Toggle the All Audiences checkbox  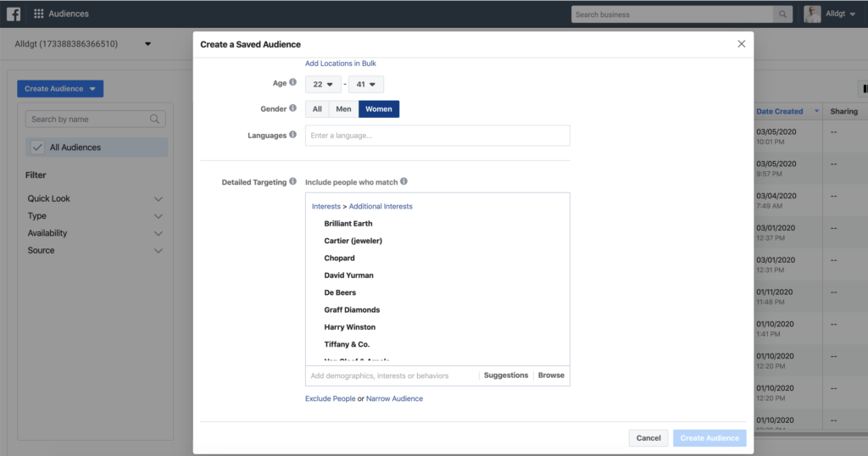(37, 147)
